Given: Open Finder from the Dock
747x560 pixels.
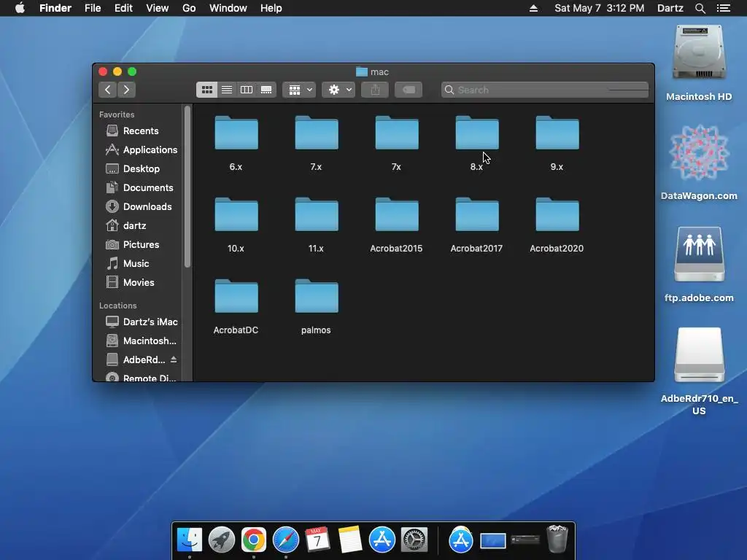Looking at the screenshot, I should (x=190, y=540).
